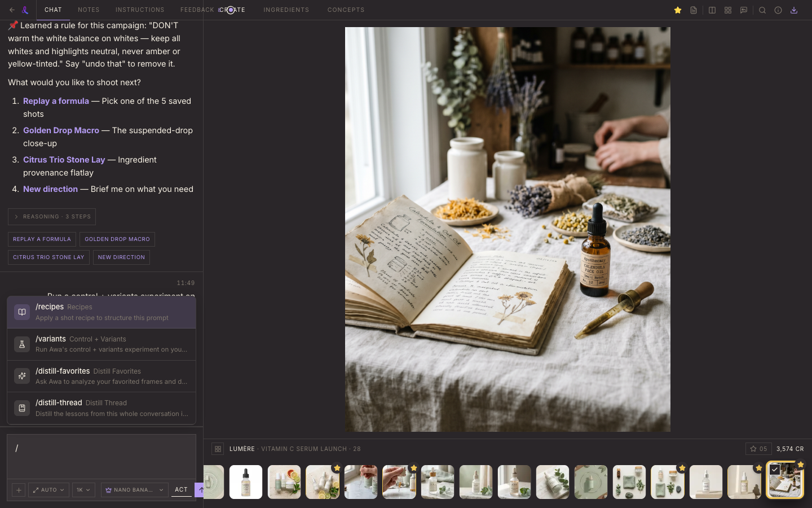The height and width of the screenshot is (508, 812).
Task: Click the sparkle icon of /distill-favorites
Action: pos(22,376)
